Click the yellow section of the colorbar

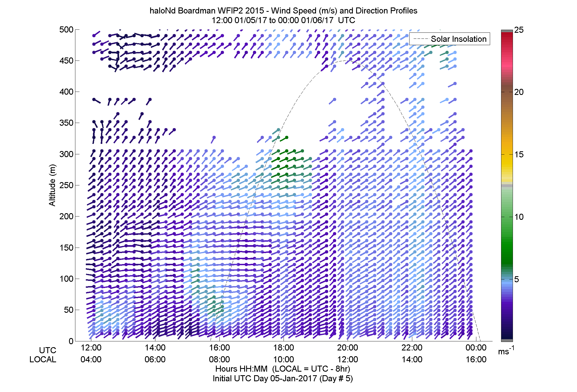click(507, 162)
